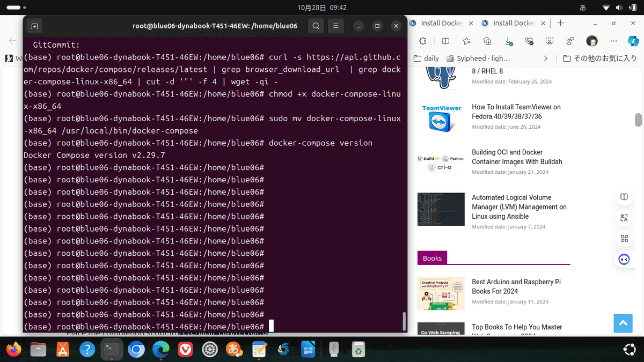
Task: Enable split screen view in Edge
Action: 445,41
